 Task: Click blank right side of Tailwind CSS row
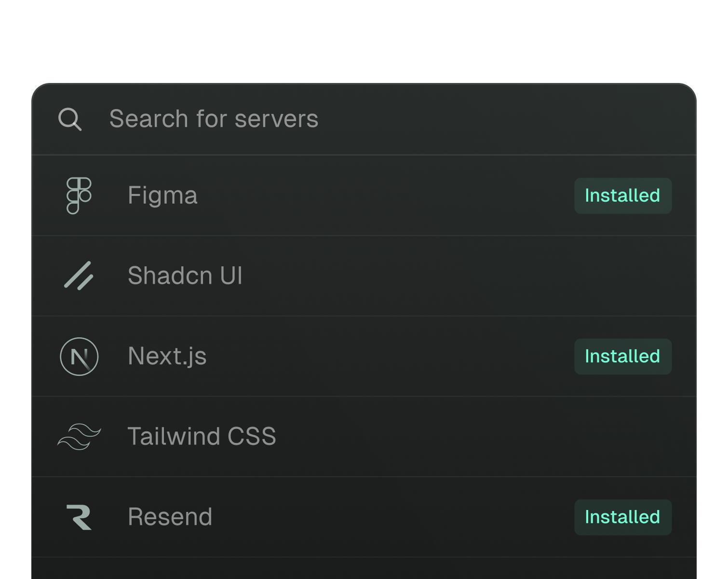point(530,437)
